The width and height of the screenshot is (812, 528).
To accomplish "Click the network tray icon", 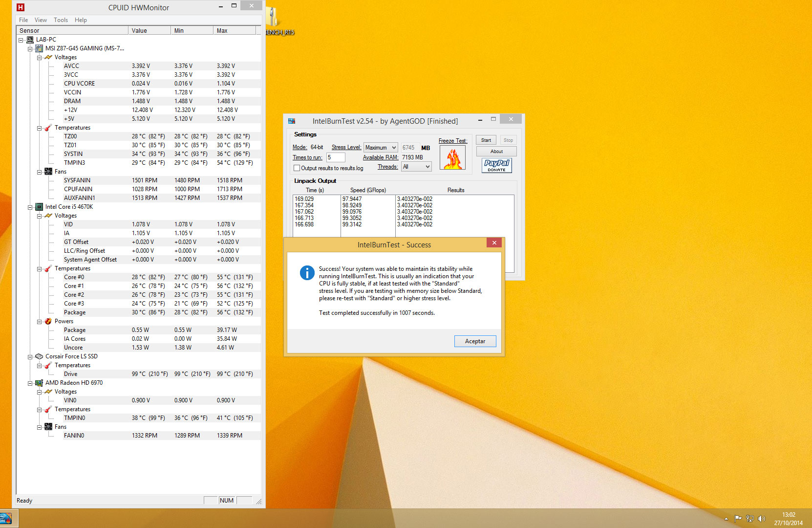I will 749,519.
